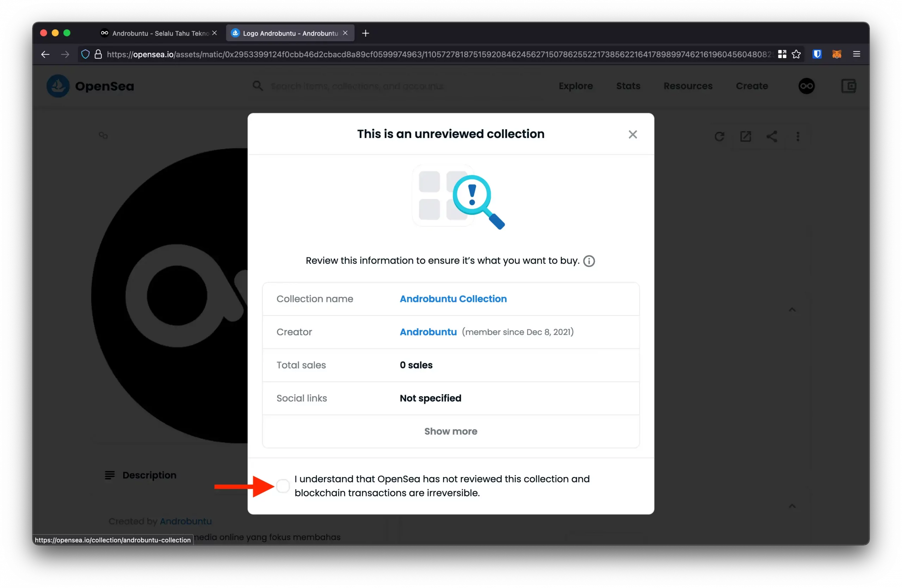902x588 pixels.
Task: Click the OpenSea search field
Action: 356,86
